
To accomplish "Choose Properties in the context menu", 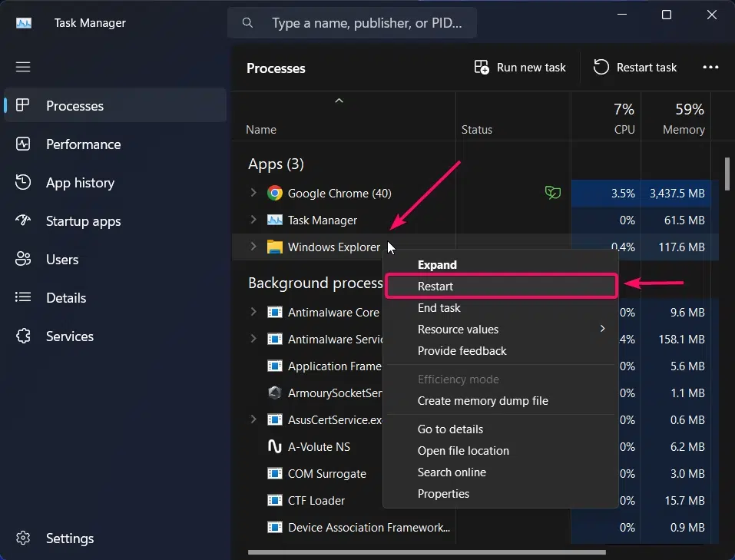I will 501,493.
